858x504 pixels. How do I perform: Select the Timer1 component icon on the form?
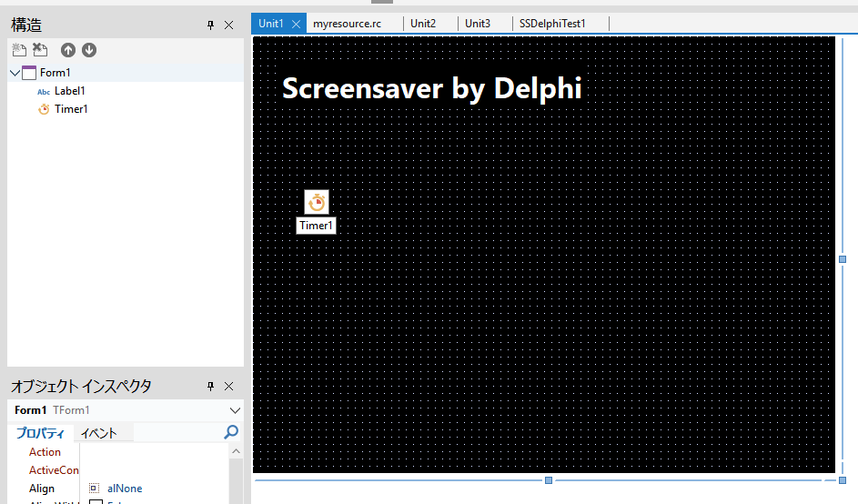tap(317, 203)
